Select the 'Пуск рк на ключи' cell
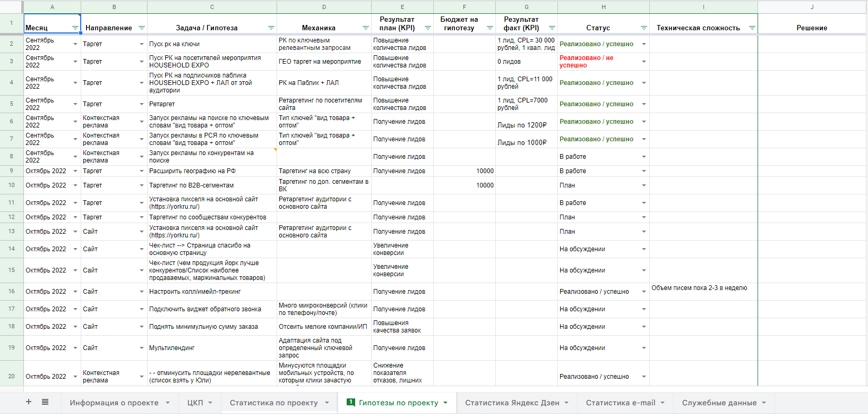This screenshot has width=868, height=417. pyautogui.click(x=212, y=44)
